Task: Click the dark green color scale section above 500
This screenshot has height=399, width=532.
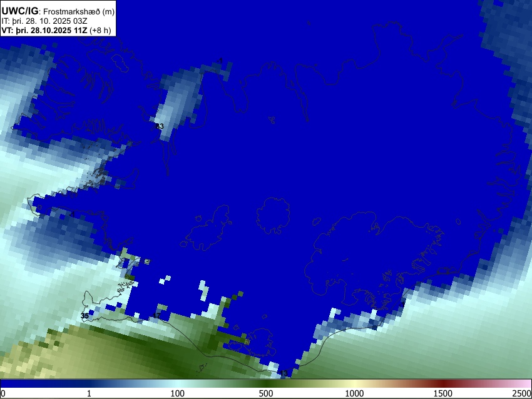Action: [x=266, y=384]
